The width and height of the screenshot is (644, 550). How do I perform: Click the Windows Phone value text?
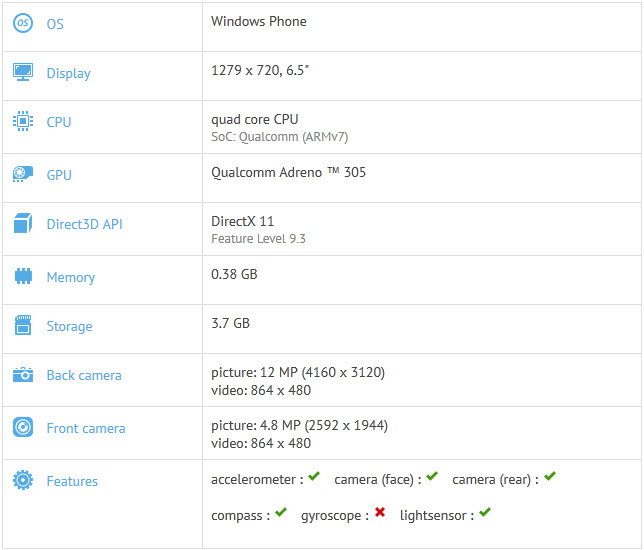click(259, 21)
